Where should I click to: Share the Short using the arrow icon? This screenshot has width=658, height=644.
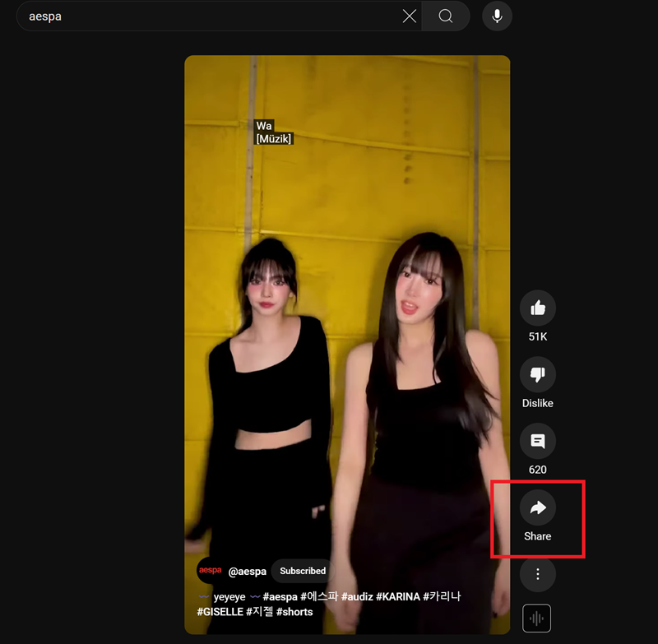[x=538, y=508]
